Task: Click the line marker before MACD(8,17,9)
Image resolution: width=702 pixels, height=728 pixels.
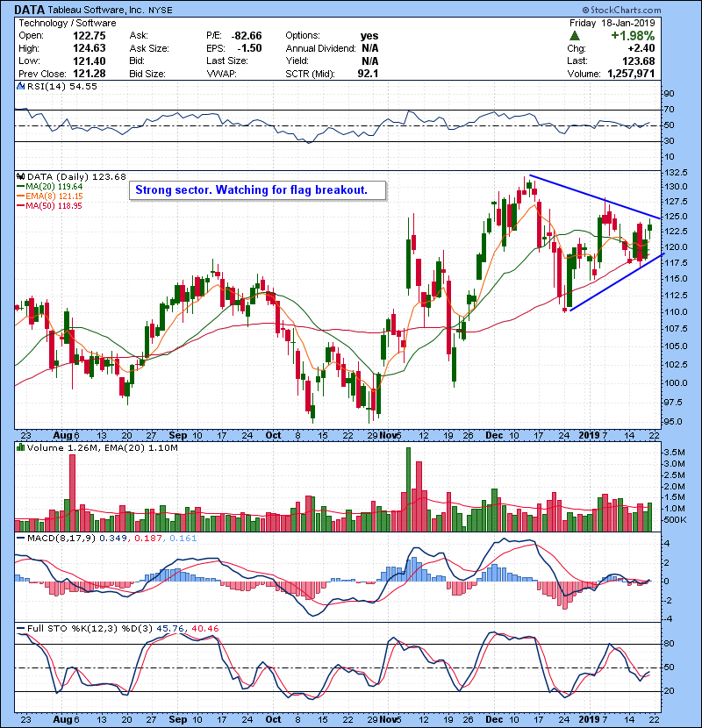Action: coord(20,539)
